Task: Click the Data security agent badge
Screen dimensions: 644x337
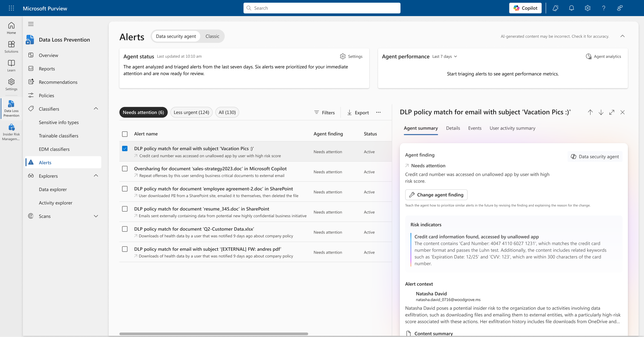Action: click(595, 157)
